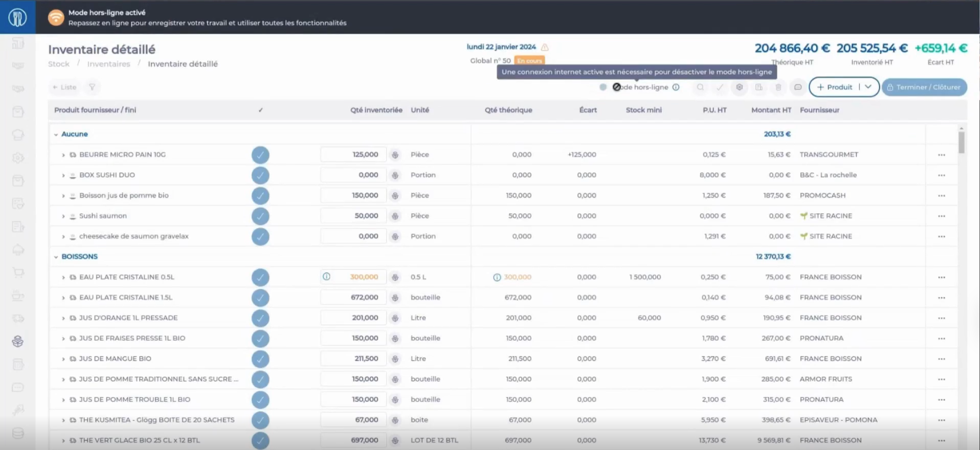Click the filter funnel icon
The height and width of the screenshot is (450, 980).
click(92, 87)
